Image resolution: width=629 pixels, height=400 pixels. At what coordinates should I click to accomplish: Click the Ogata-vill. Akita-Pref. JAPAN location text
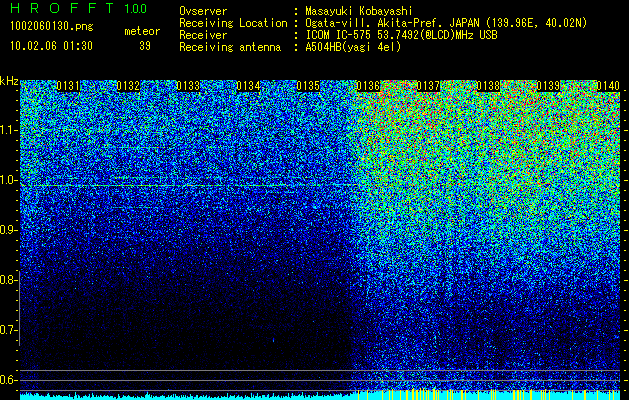[x=446, y=23]
